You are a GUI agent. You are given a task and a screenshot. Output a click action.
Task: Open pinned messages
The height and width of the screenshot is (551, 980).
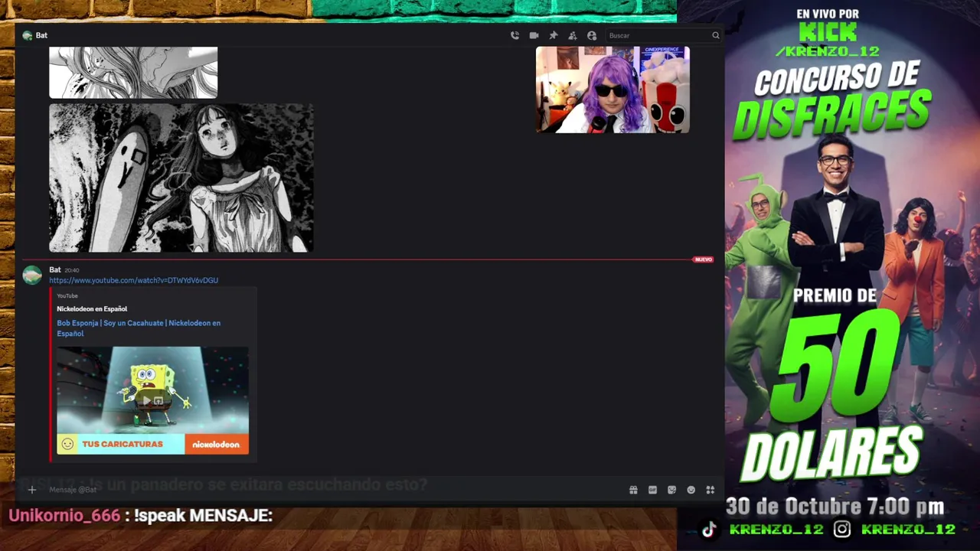coord(554,35)
